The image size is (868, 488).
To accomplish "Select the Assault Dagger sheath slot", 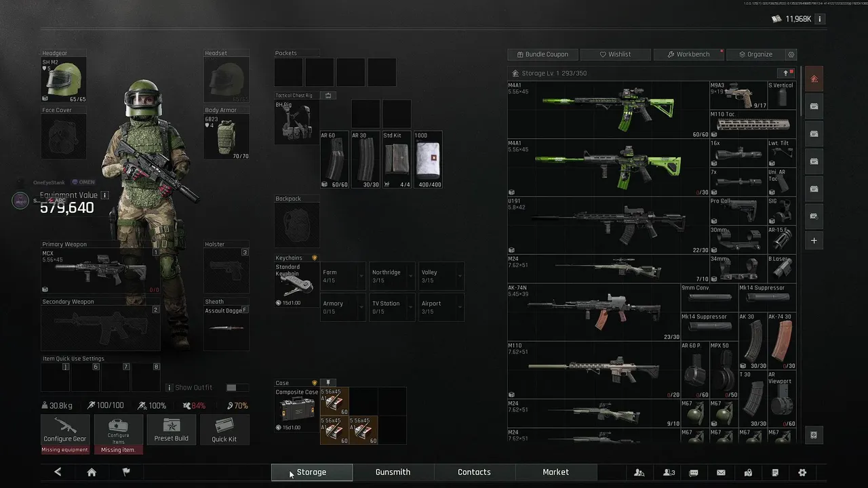I will pyautogui.click(x=227, y=328).
